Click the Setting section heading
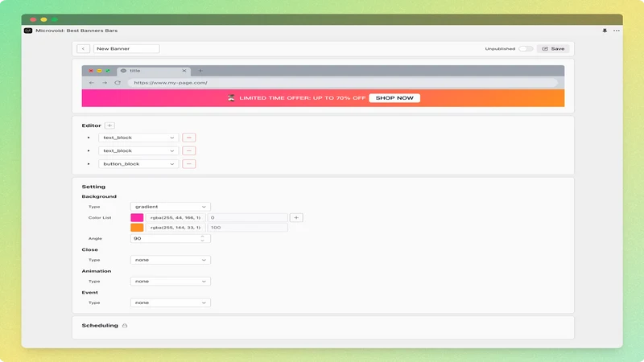The height and width of the screenshot is (362, 644). [93, 187]
